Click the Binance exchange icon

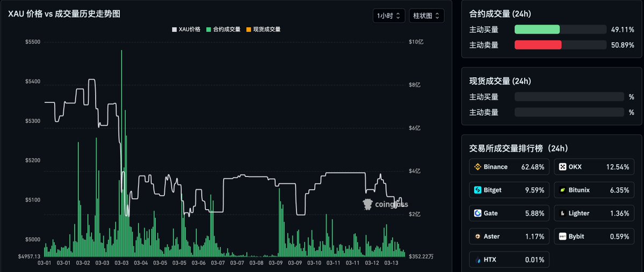click(x=477, y=167)
